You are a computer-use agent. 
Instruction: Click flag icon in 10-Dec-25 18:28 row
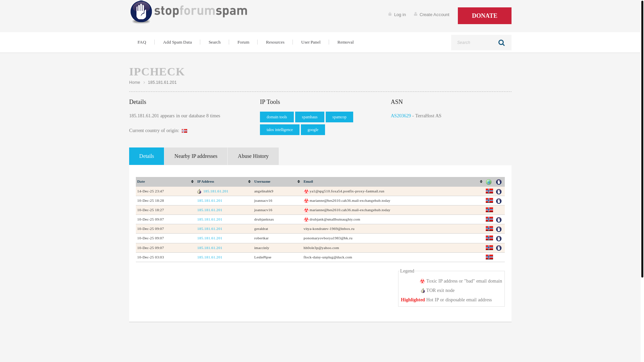point(489,200)
